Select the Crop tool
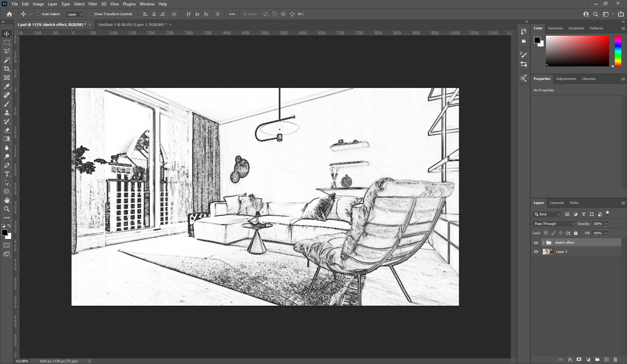 pyautogui.click(x=7, y=69)
